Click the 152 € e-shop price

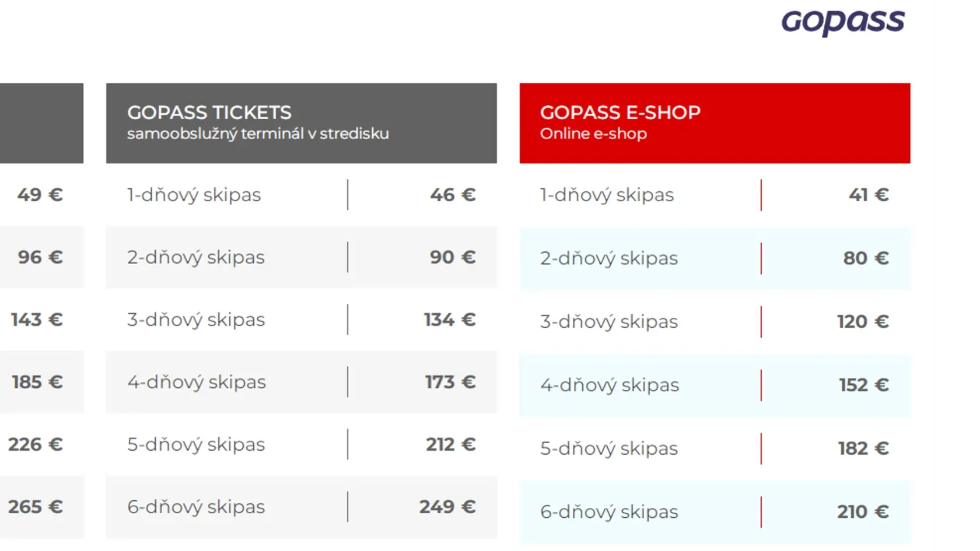pyautogui.click(x=864, y=385)
